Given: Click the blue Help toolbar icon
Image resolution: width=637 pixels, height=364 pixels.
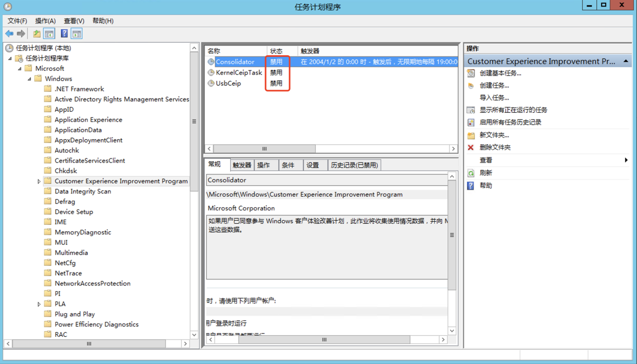Looking at the screenshot, I should coord(64,34).
